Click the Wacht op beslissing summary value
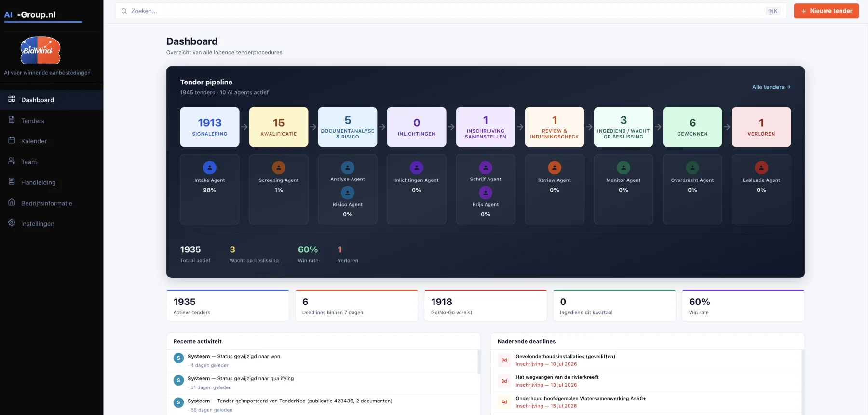 pos(232,249)
